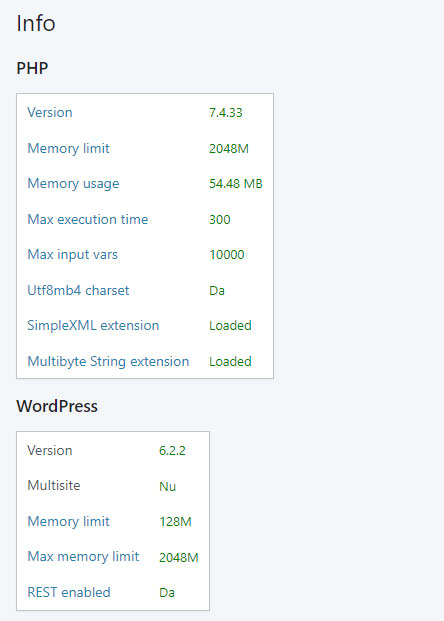Click the Max memory limit label

pos(83,556)
